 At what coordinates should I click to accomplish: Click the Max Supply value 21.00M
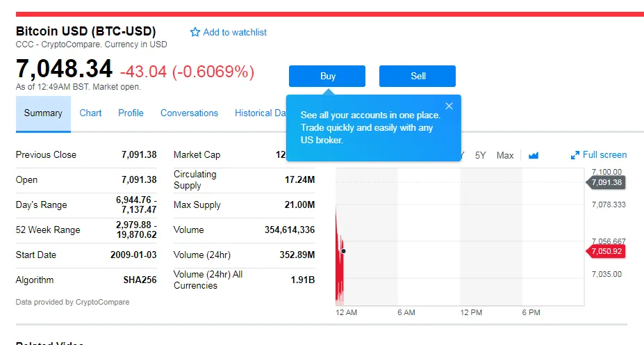pyautogui.click(x=300, y=204)
